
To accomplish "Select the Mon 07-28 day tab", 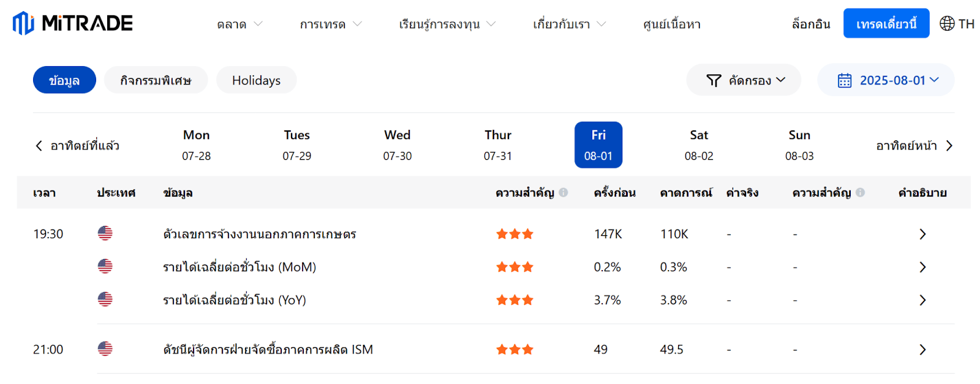I will click(x=196, y=145).
